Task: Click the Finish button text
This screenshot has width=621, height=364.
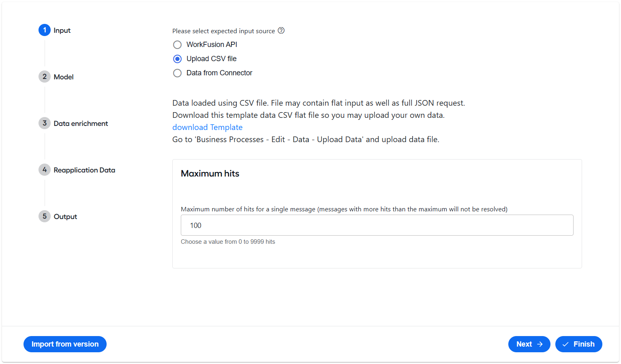Action: pos(584,344)
